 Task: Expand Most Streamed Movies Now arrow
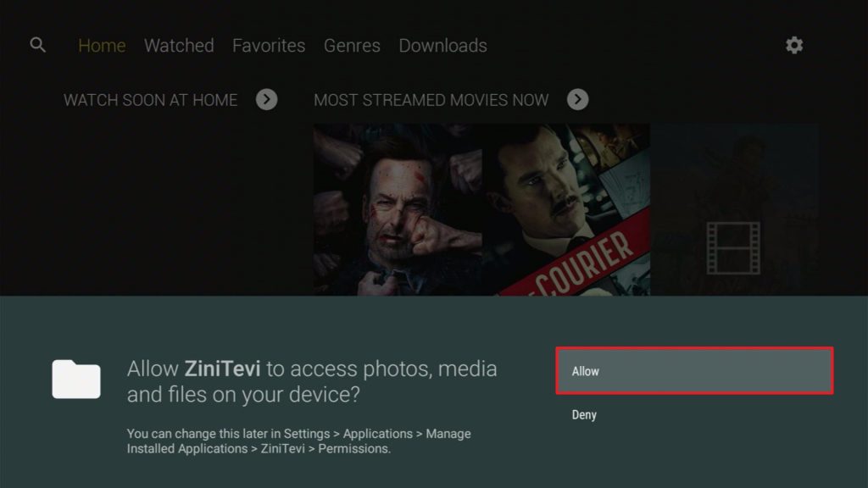coord(578,100)
